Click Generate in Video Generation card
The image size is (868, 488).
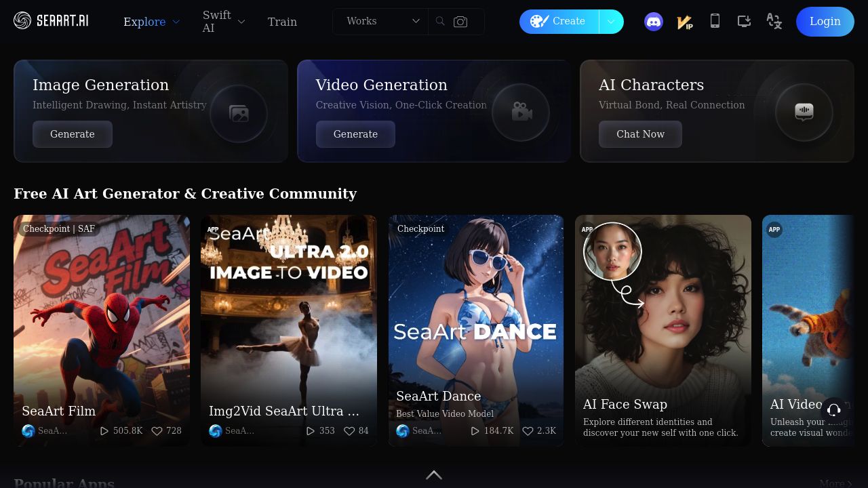(355, 134)
